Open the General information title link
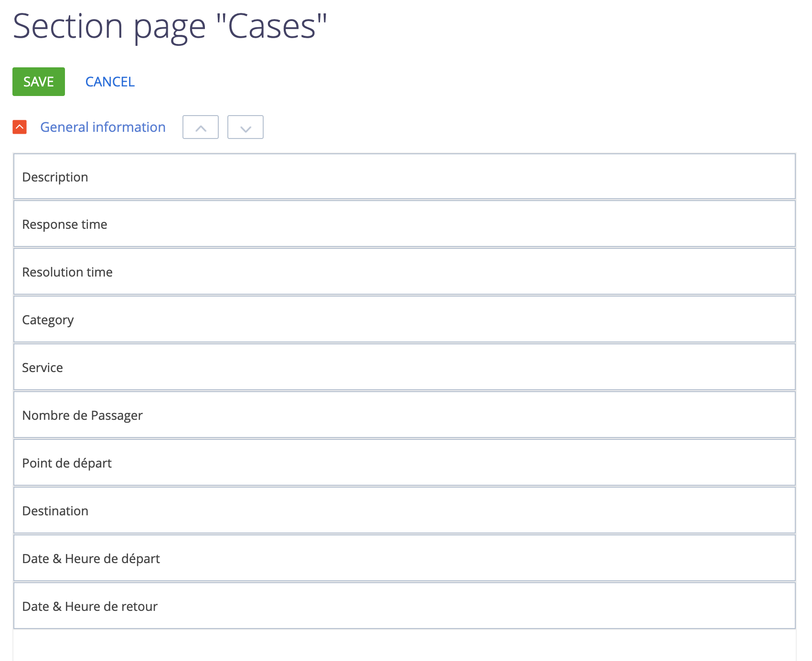The height and width of the screenshot is (661, 812). pyautogui.click(x=103, y=127)
